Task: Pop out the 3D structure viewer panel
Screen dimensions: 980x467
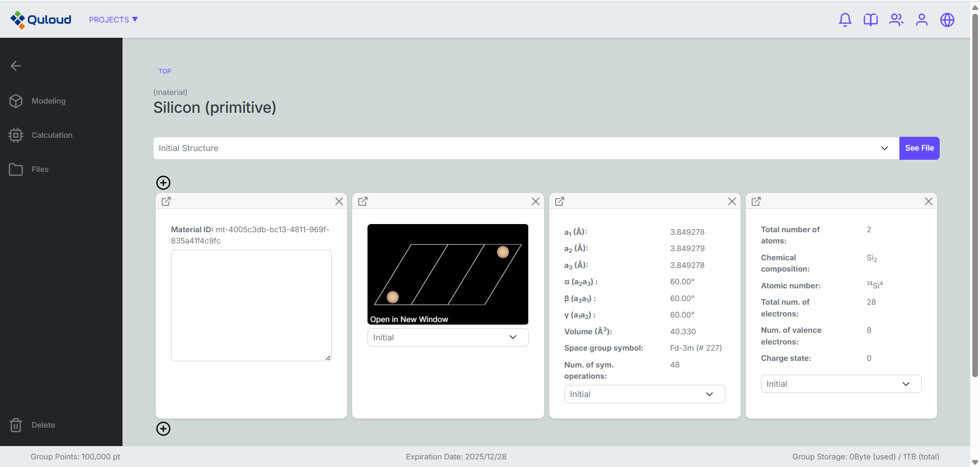Action: [x=363, y=202]
